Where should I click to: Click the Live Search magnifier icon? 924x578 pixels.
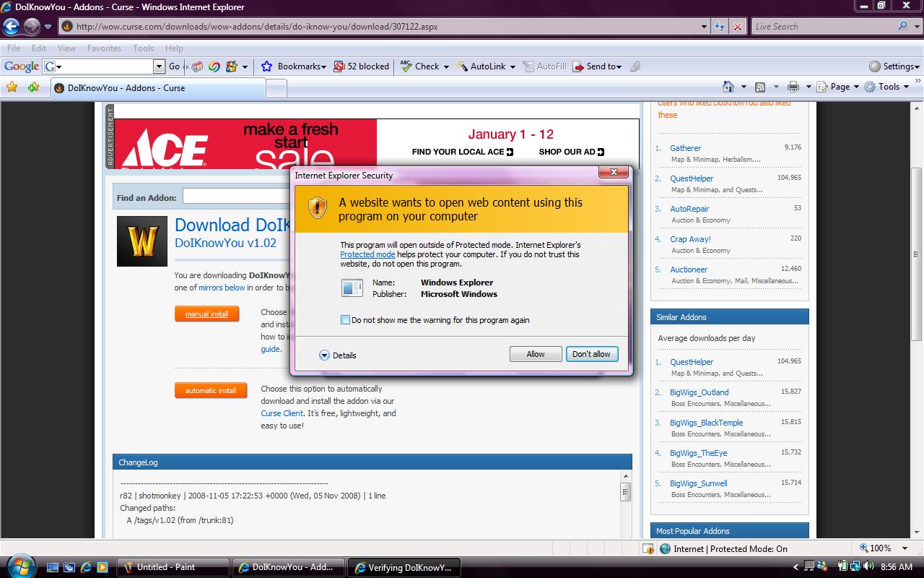[902, 26]
